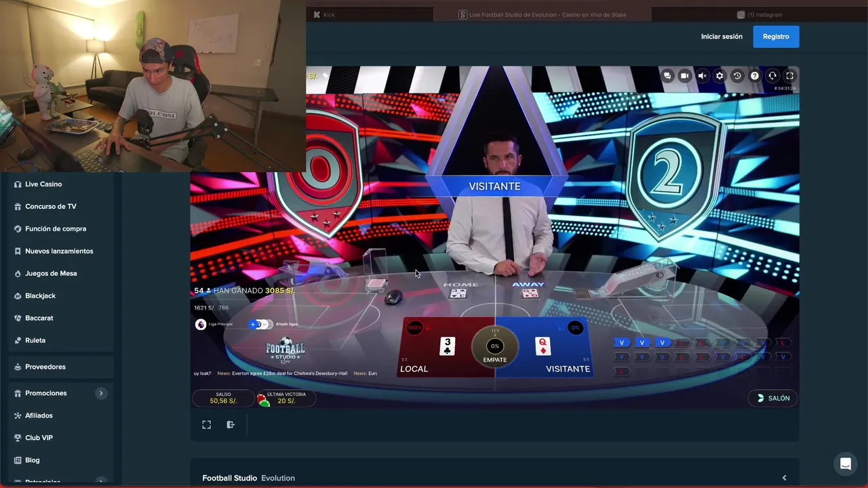Click the SALDO balance box
This screenshot has height=488, width=868.
click(x=223, y=398)
